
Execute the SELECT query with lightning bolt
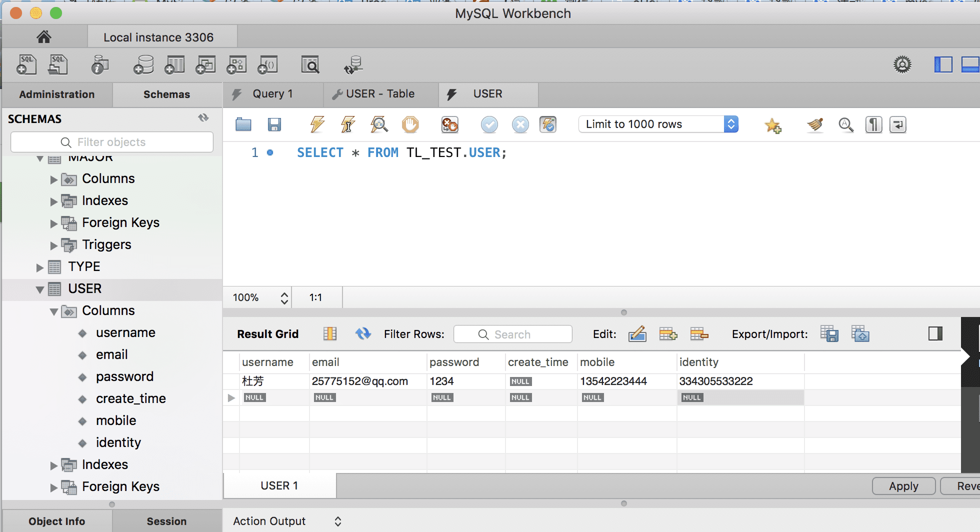pyautogui.click(x=316, y=124)
